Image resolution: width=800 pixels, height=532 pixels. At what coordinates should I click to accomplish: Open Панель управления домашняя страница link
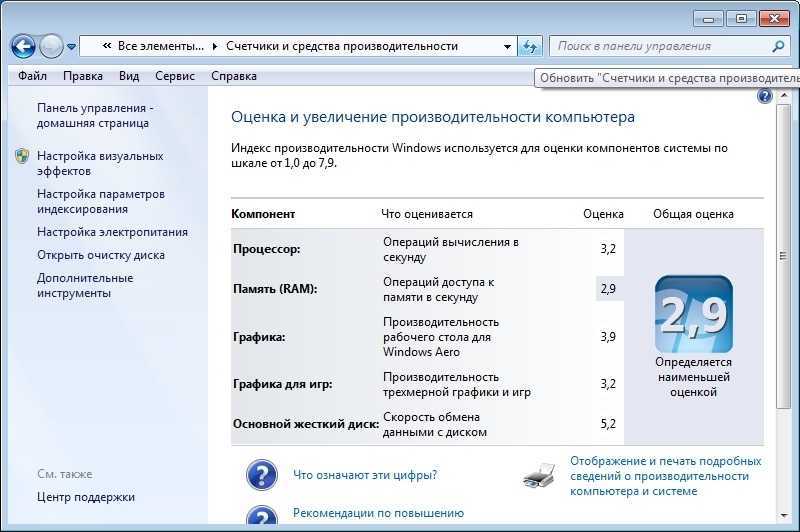click(x=95, y=115)
